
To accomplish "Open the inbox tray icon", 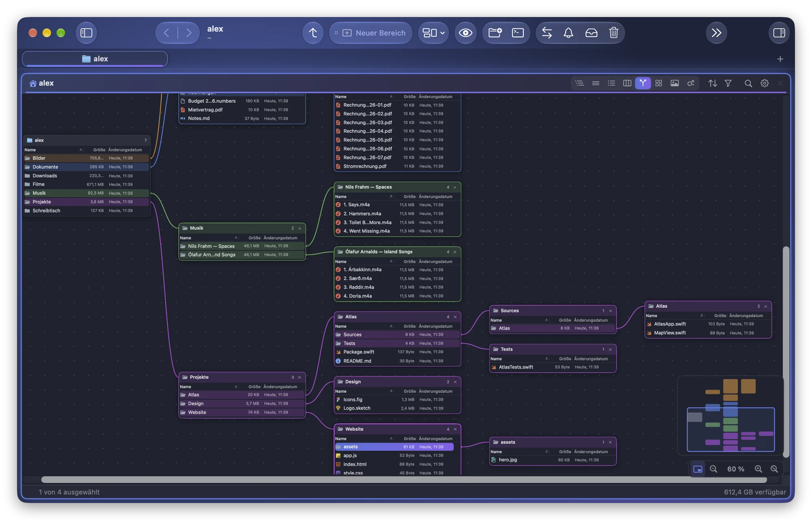I will pyautogui.click(x=591, y=33).
